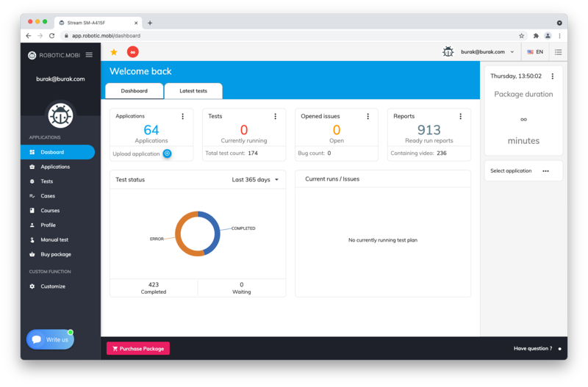Viewport: 588px width, 387px height.
Task: Open the list icon in top-right header
Action: tap(558, 52)
